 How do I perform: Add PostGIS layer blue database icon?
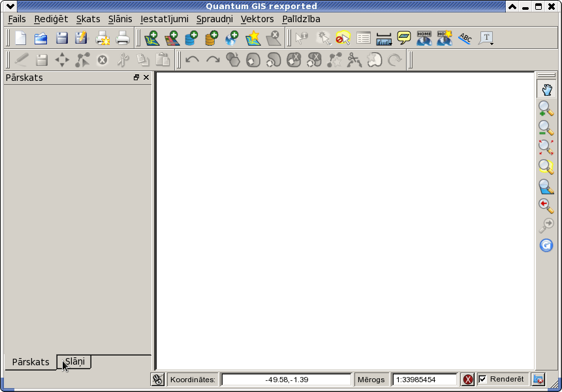[x=191, y=38]
